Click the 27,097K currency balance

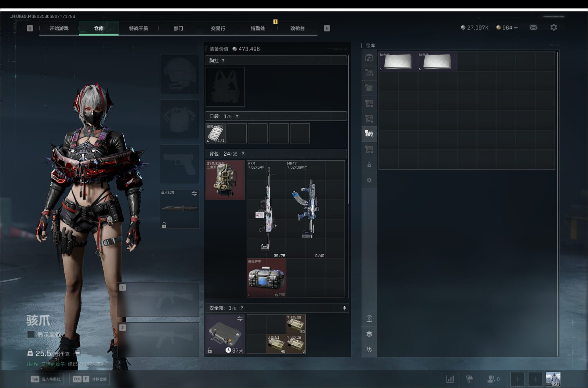point(475,28)
